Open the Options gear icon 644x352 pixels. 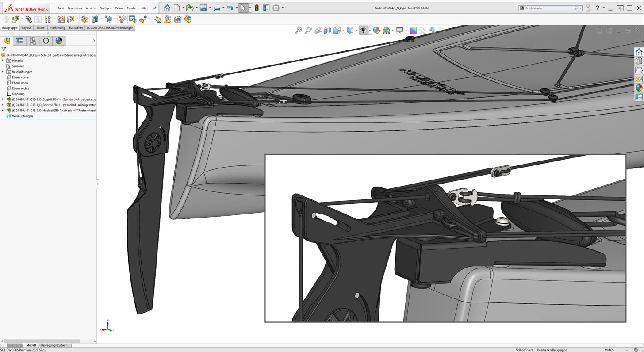coord(276,8)
